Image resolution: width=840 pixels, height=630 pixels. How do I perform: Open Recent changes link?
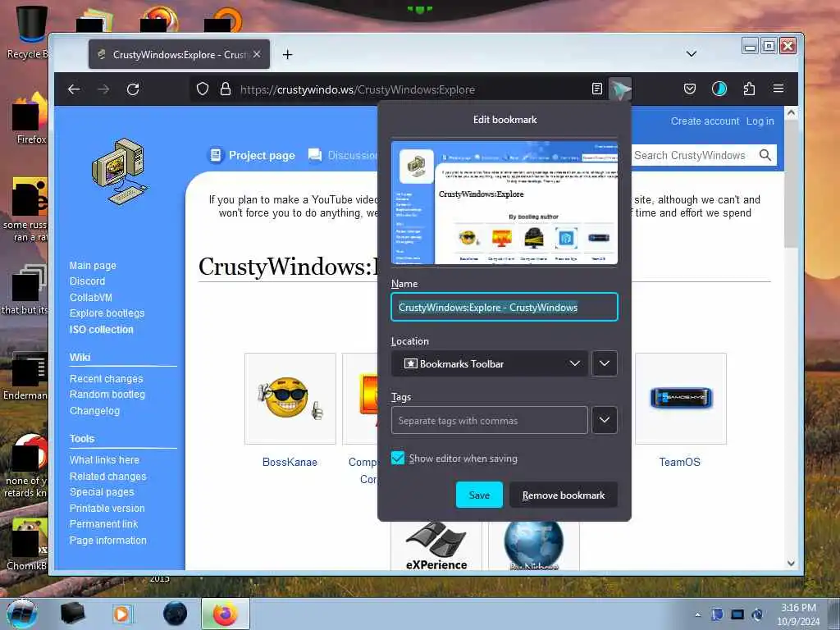pos(106,379)
